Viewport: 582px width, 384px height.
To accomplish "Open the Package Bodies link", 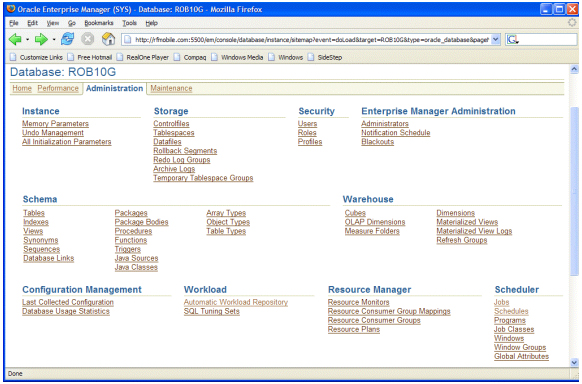I will [141, 222].
